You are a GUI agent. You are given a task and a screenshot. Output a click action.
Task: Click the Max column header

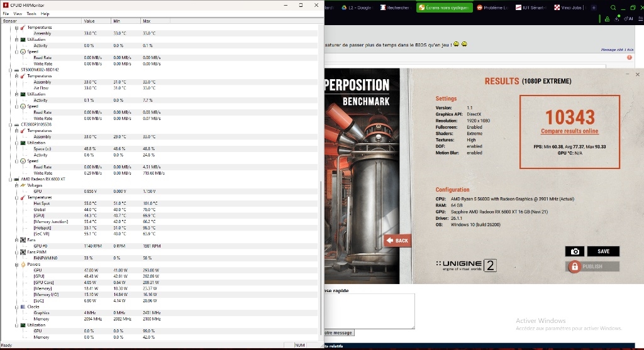point(155,21)
